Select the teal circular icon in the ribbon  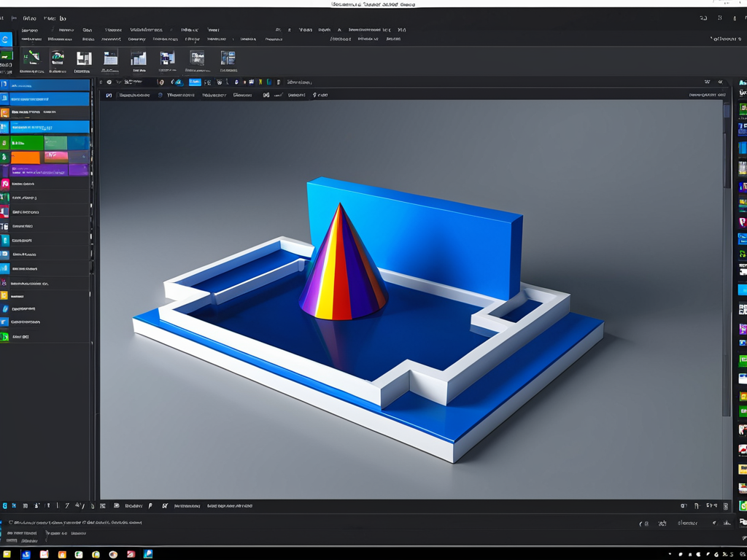[x=57, y=58]
